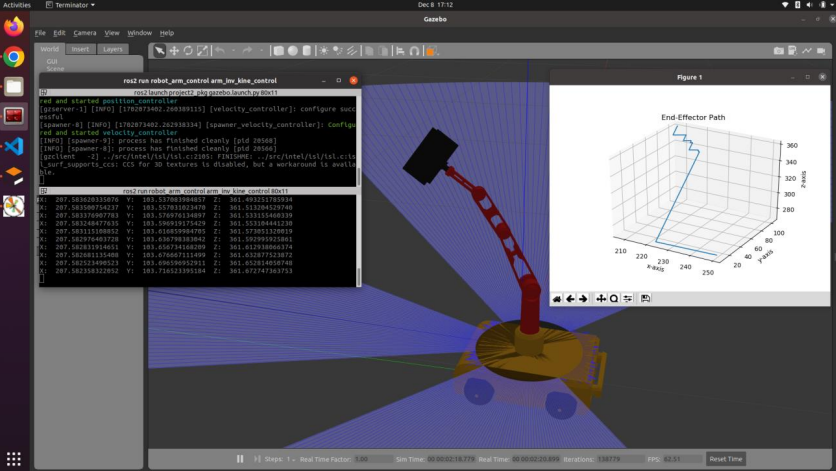
Task: Activate the translate mode tool
Action: pos(174,50)
